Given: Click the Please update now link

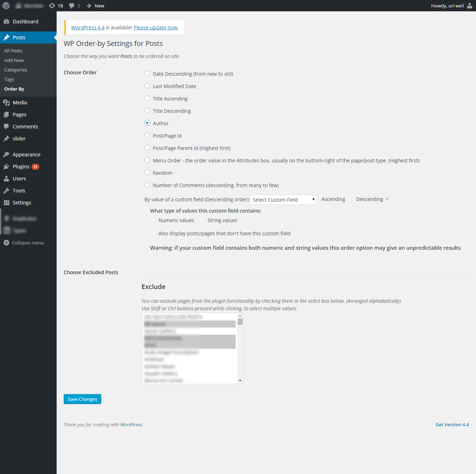Looking at the screenshot, I should pos(156,28).
